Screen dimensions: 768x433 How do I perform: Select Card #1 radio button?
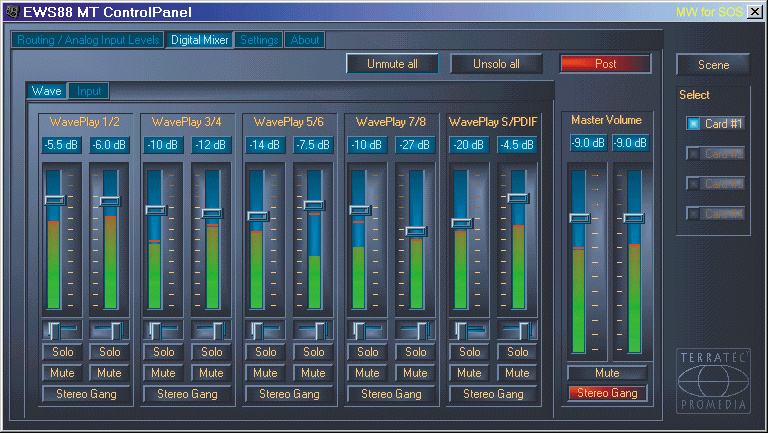pos(694,124)
